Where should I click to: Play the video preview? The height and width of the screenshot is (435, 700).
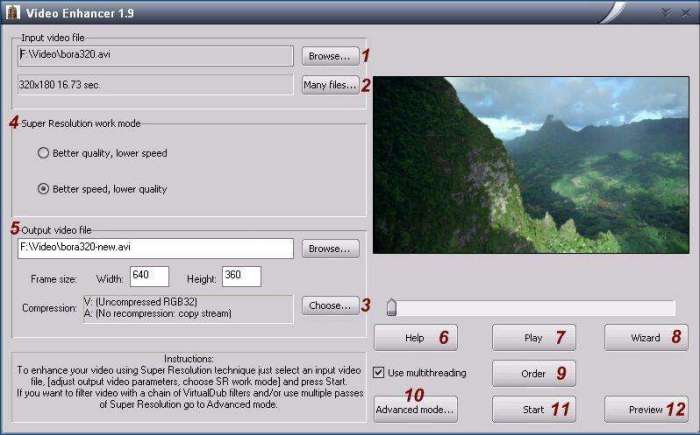[x=534, y=338]
